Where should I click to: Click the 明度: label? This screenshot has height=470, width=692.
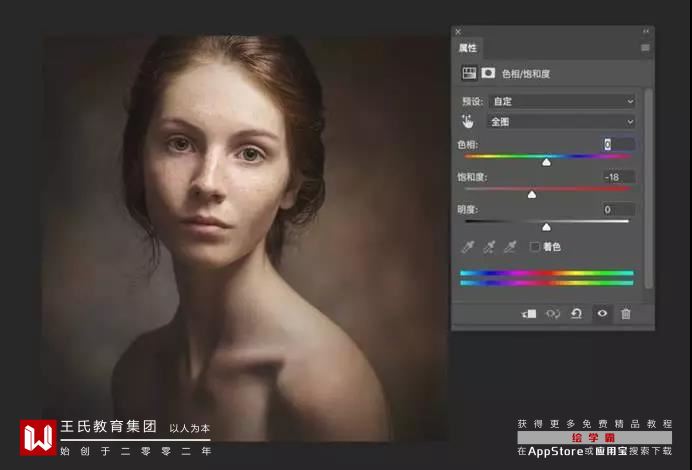467,209
